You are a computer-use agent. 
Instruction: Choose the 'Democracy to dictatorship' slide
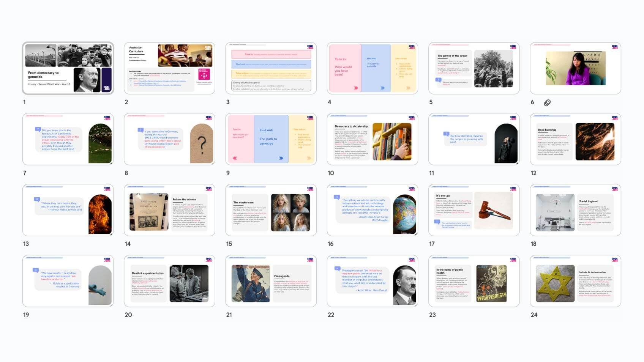tap(372, 139)
